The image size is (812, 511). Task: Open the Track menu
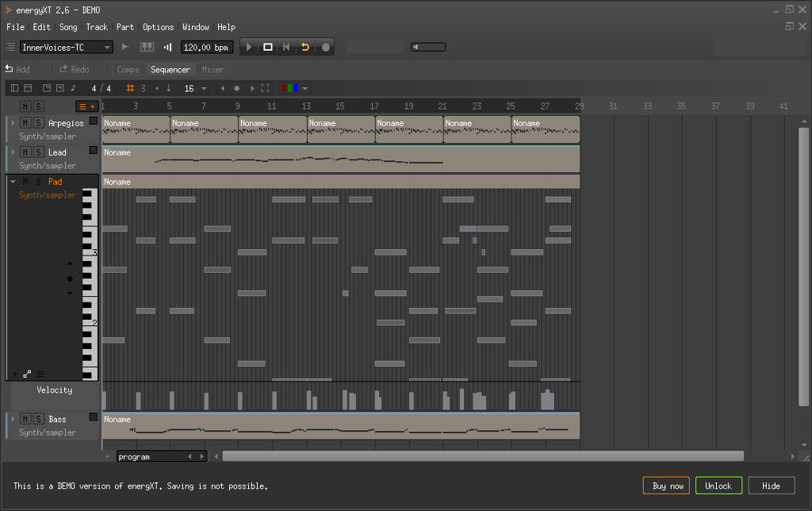[x=97, y=27]
